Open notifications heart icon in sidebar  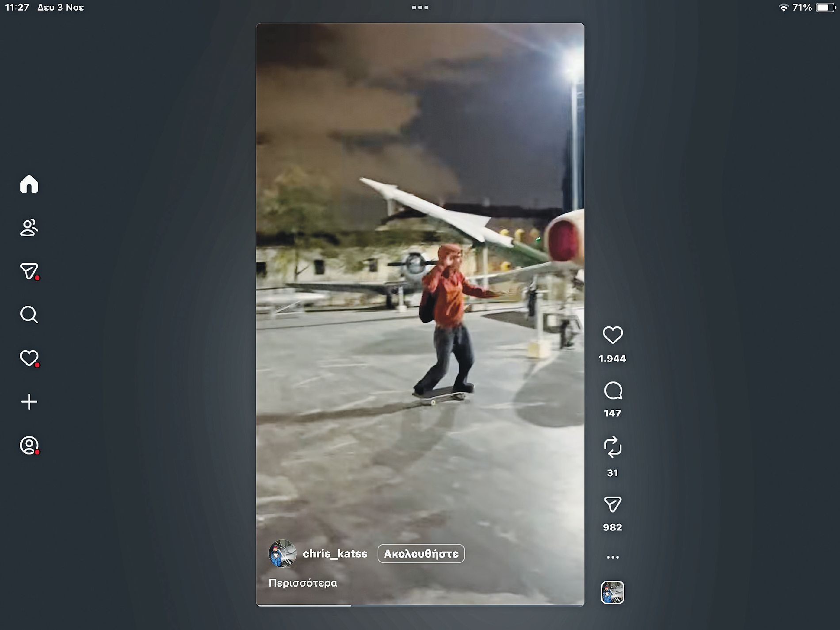coord(29,358)
